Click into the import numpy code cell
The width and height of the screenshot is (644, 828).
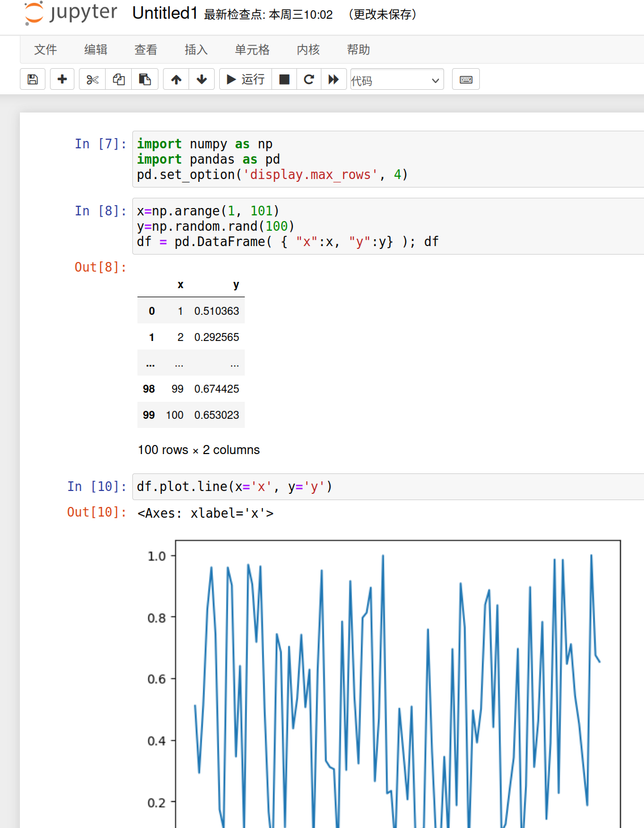[388, 159]
